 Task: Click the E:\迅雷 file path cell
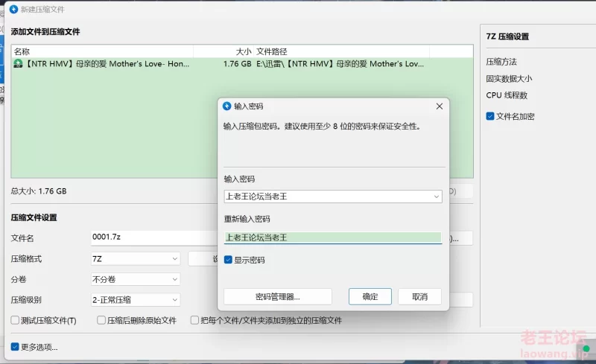[x=340, y=64]
